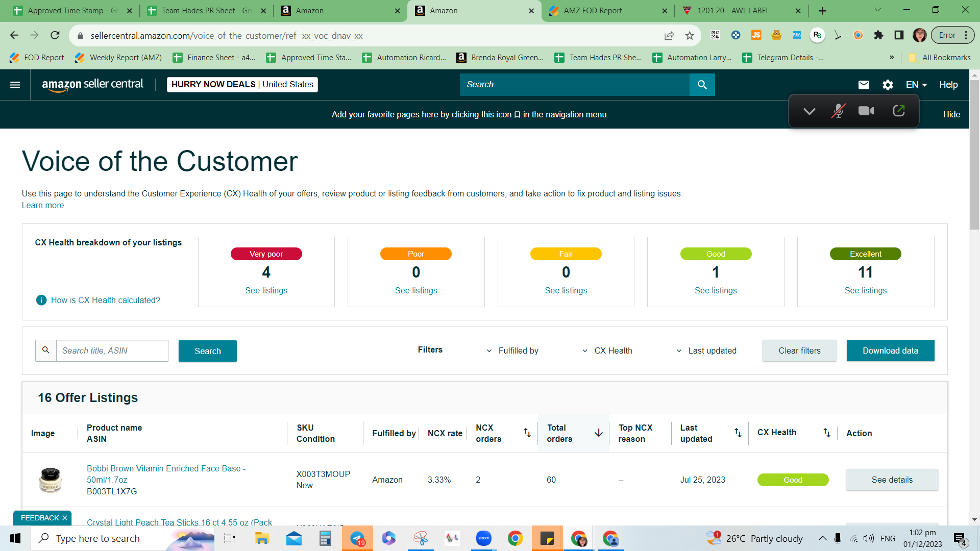Screen dimensions: 980x551
Task: Switch to Team Hades PR Sheet tab
Action: pos(207,10)
